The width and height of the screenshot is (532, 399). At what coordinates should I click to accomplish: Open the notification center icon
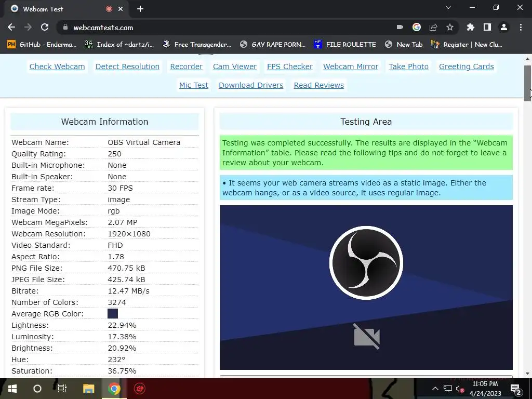click(516, 389)
